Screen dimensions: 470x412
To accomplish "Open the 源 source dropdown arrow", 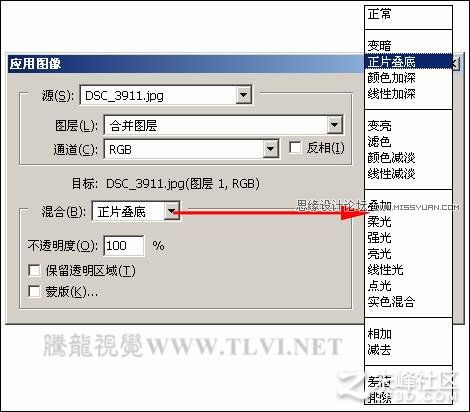I will click(x=244, y=95).
